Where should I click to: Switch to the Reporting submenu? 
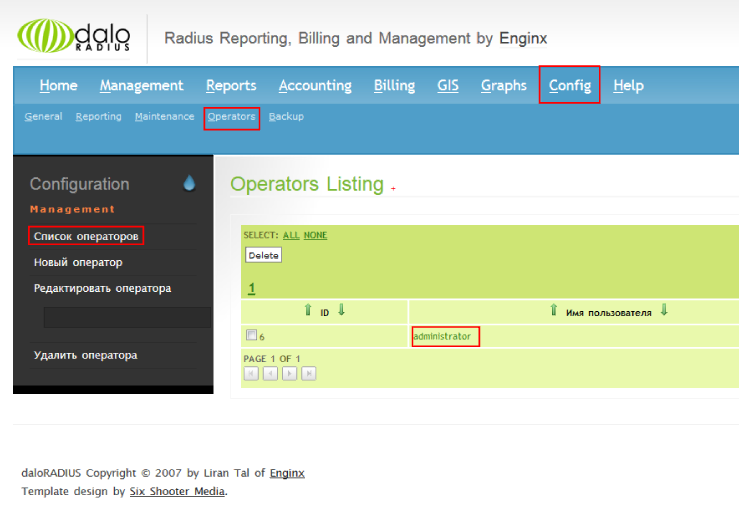point(99,116)
